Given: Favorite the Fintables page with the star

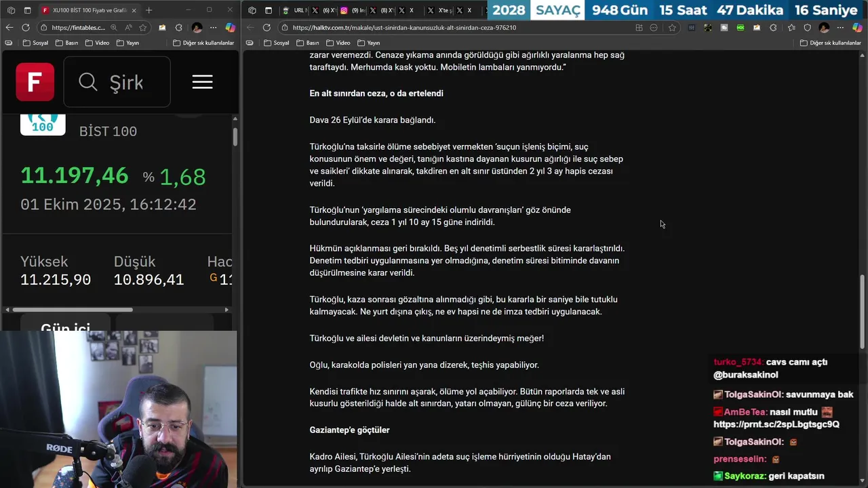Looking at the screenshot, I should (x=143, y=27).
